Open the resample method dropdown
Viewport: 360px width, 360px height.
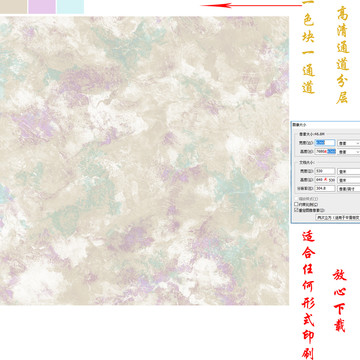(x=338, y=218)
